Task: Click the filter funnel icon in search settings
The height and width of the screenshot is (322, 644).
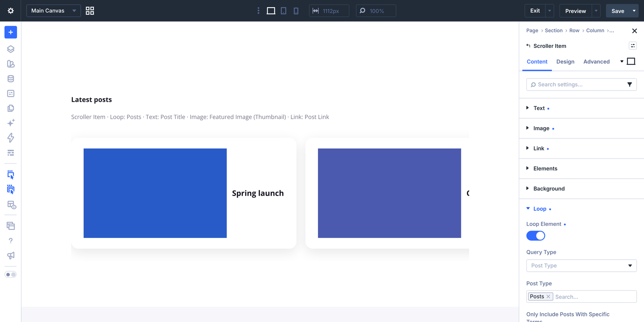Action: pos(630,85)
